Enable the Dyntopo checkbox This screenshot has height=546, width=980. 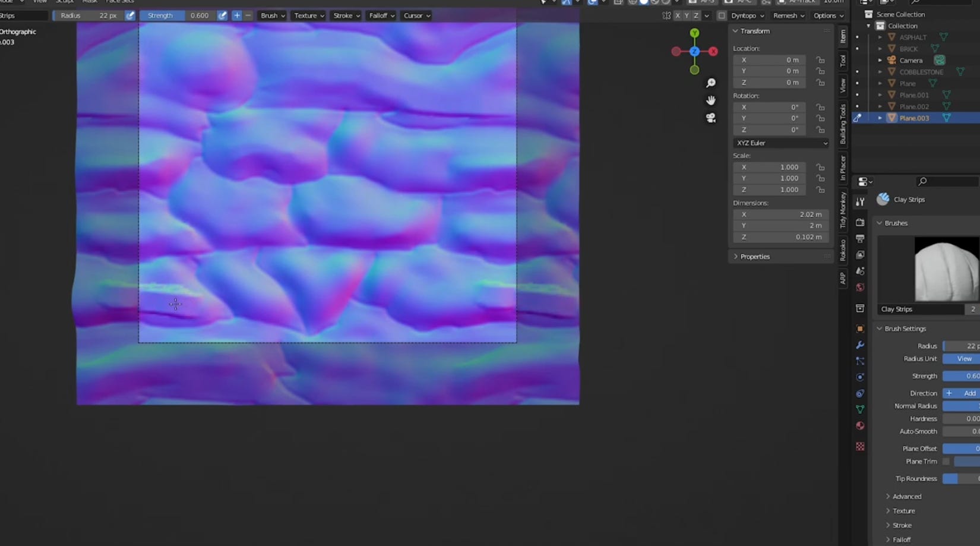(722, 15)
